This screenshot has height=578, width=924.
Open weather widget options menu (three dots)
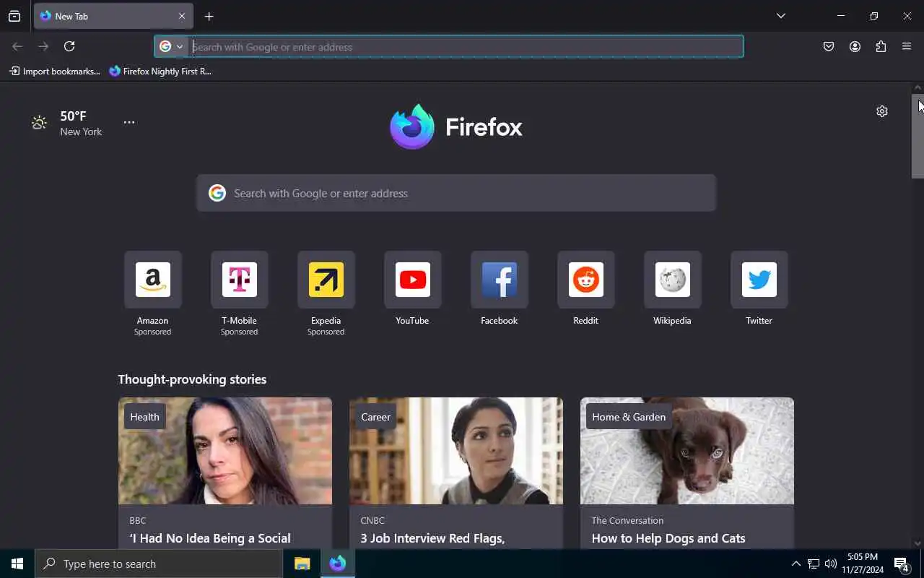coord(128,122)
